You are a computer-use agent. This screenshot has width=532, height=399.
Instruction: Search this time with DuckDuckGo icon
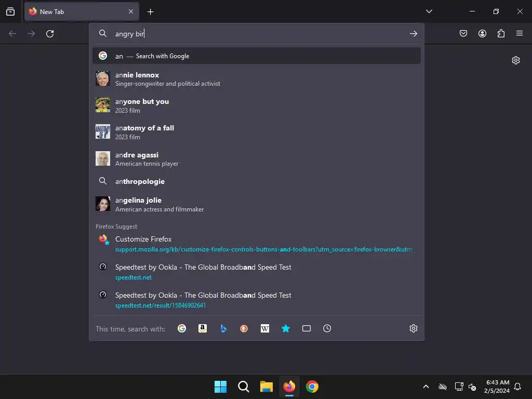coord(244,328)
